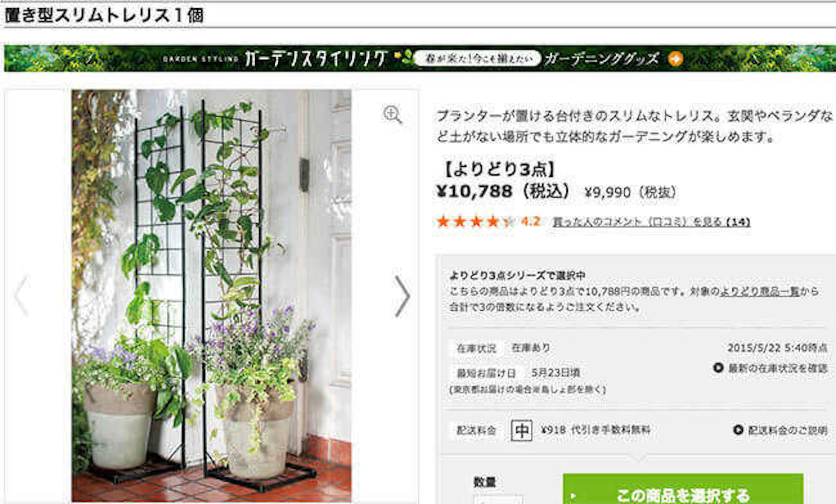Open the 数量 quantity dropdown

499,500
